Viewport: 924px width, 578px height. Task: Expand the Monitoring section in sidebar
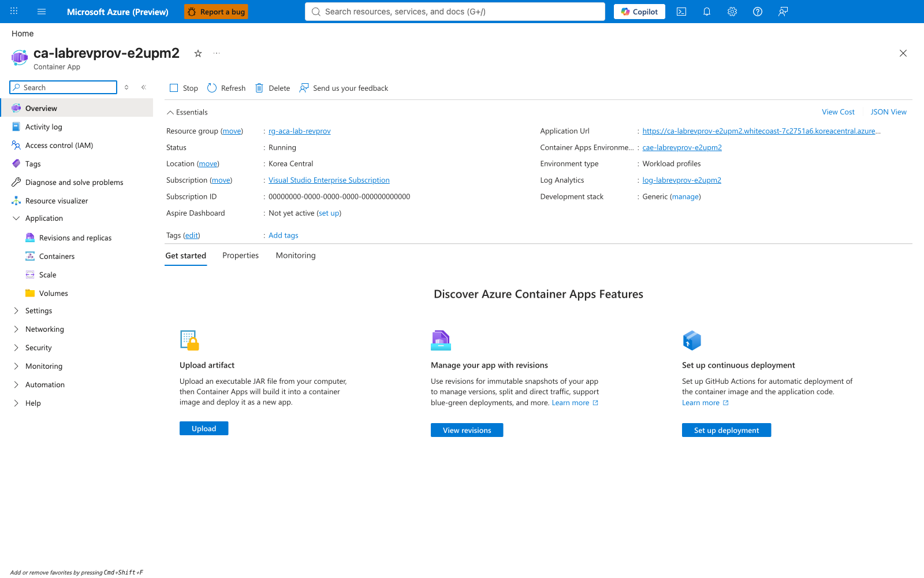tap(16, 366)
